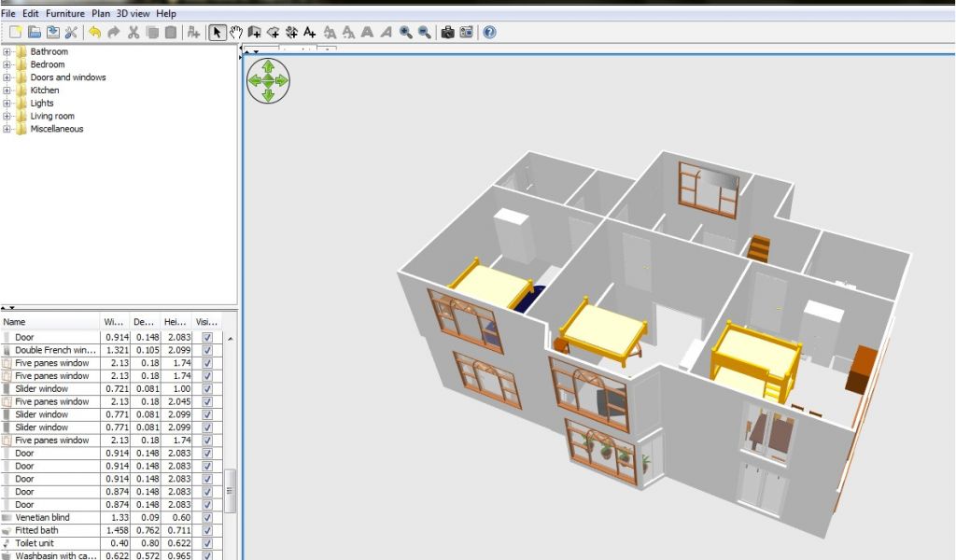Click the Create photo camera icon
956x560 pixels.
coord(447,33)
